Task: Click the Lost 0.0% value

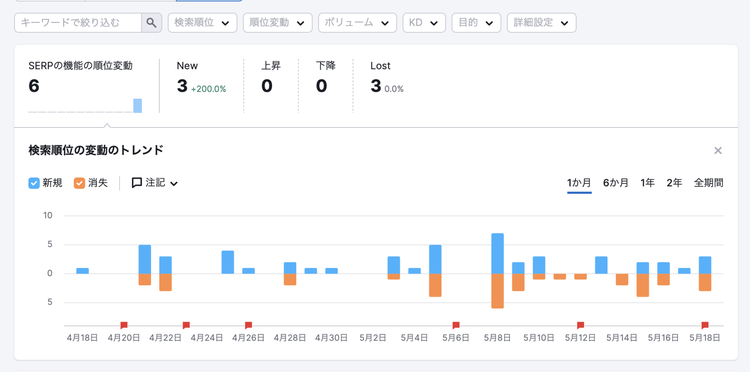Action: [x=394, y=89]
